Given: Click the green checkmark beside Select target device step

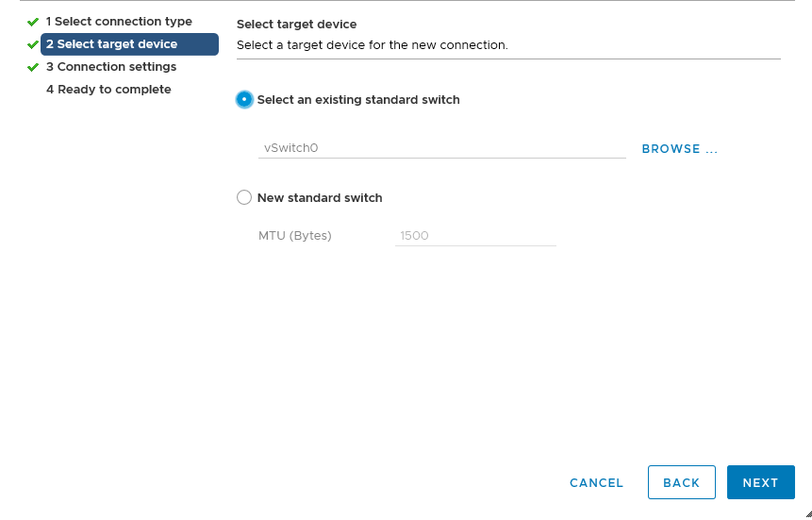Looking at the screenshot, I should 33,44.
